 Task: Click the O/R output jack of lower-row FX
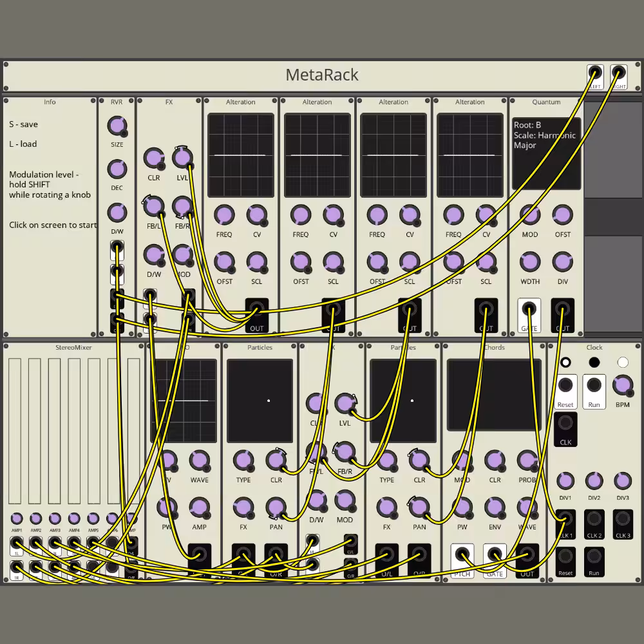pyautogui.click(x=351, y=565)
